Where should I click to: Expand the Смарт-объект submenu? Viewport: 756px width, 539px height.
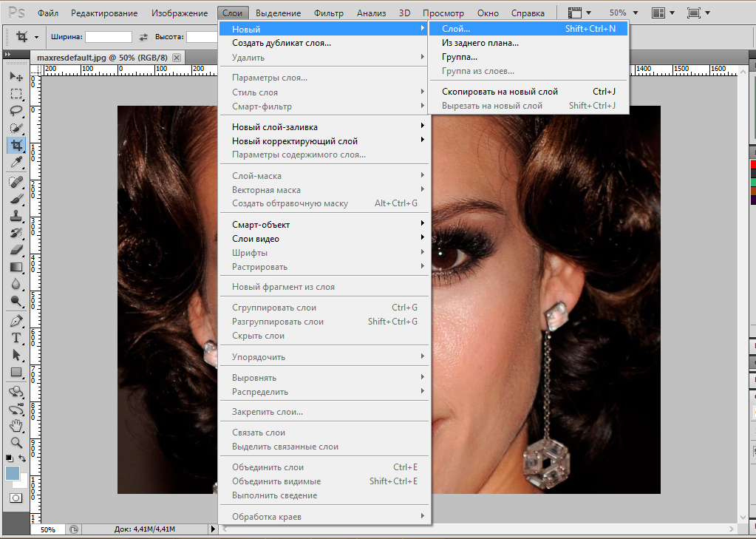pos(324,224)
